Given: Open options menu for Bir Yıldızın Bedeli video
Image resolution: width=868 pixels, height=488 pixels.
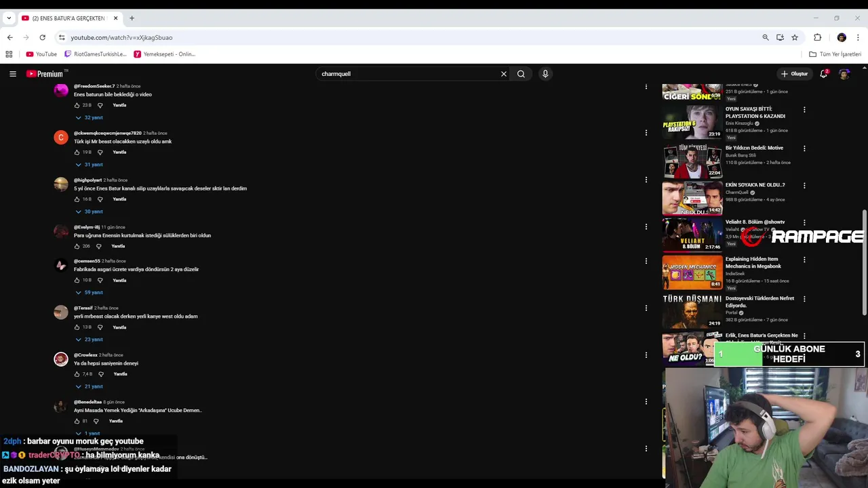Looking at the screenshot, I should point(804,148).
